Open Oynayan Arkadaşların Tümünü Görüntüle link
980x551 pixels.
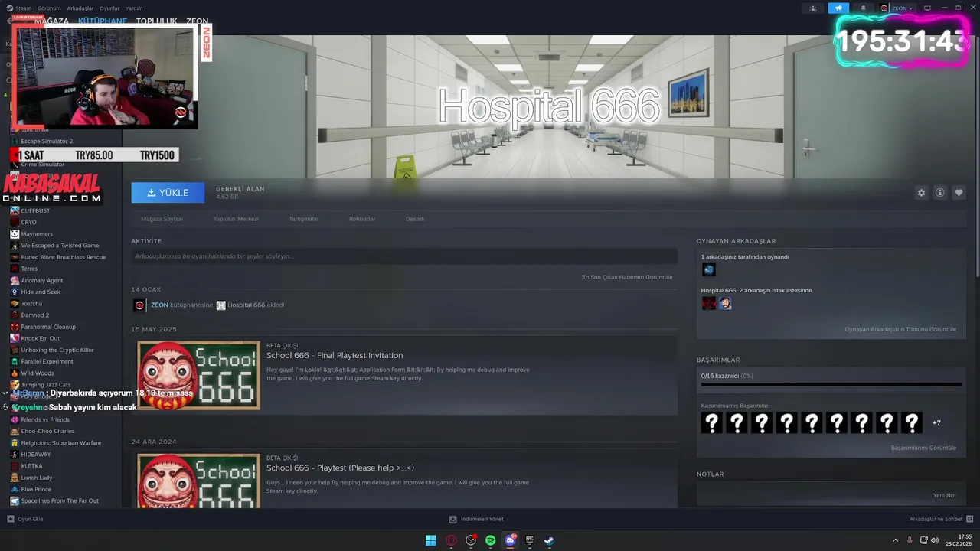coord(900,329)
